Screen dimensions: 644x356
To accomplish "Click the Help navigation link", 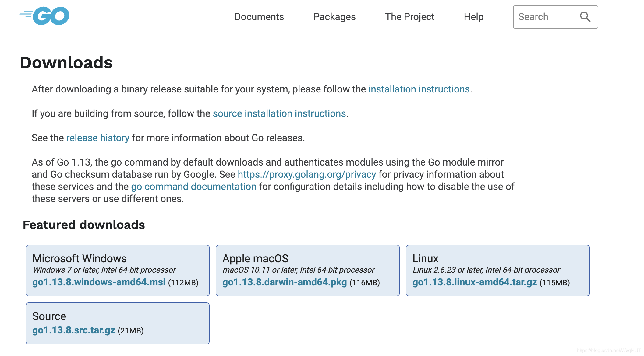I will click(473, 17).
